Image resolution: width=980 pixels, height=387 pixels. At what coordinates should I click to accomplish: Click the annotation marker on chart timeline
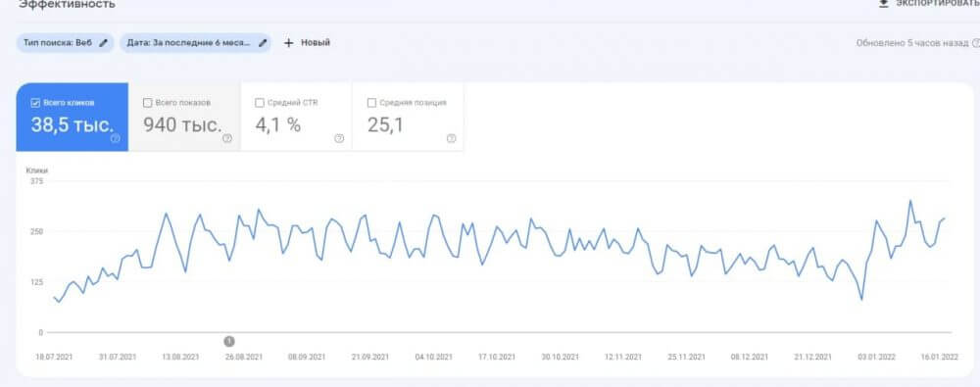point(229,341)
